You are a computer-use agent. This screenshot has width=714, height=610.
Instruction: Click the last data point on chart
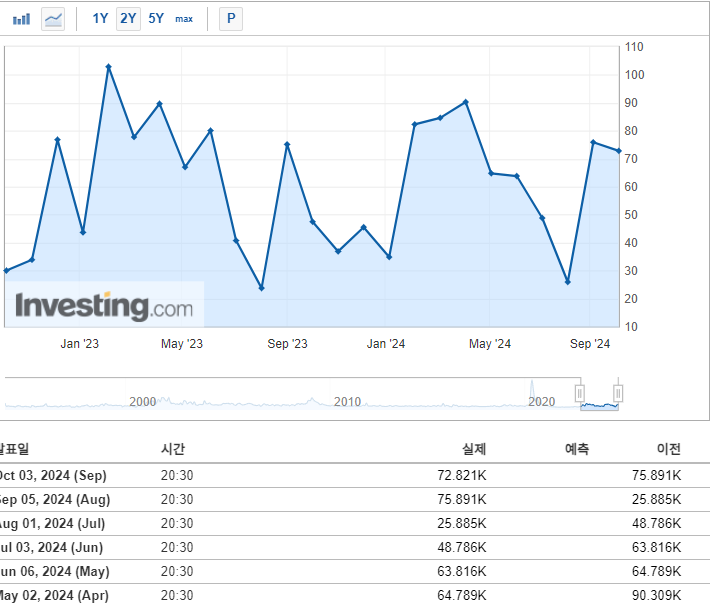tap(619, 151)
